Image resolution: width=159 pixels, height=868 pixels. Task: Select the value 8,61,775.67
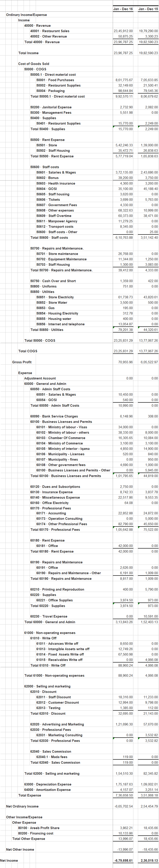coord(124,80)
